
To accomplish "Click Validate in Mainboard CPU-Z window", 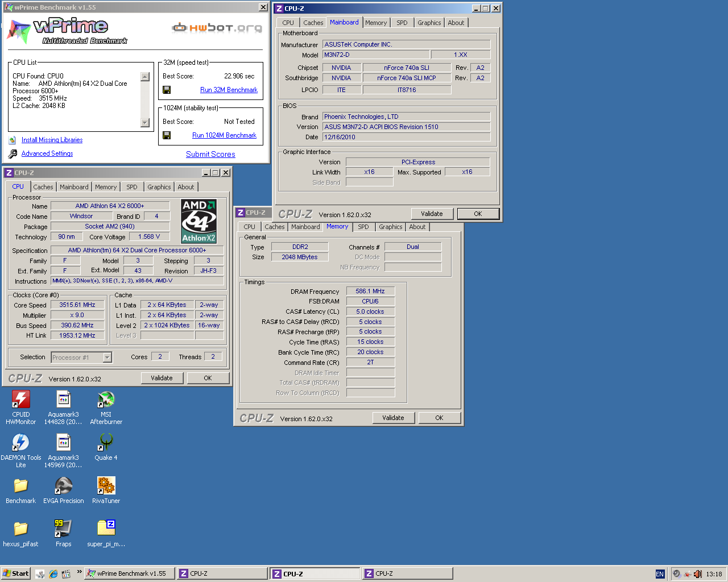I will tap(432, 214).
